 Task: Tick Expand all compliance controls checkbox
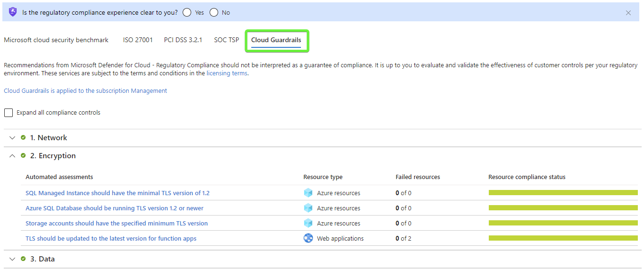[9, 113]
